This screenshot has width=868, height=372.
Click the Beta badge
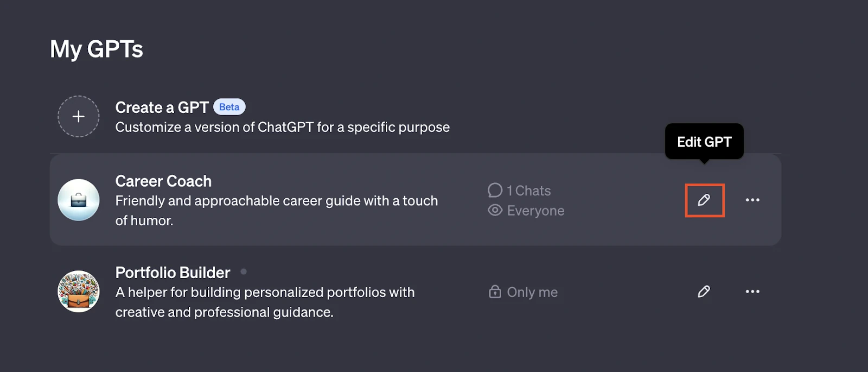pos(229,107)
